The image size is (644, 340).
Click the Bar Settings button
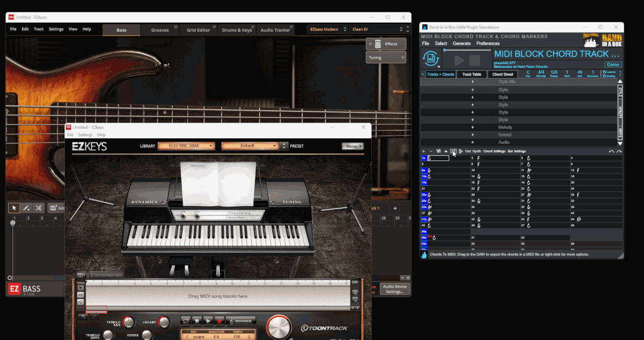point(517,151)
